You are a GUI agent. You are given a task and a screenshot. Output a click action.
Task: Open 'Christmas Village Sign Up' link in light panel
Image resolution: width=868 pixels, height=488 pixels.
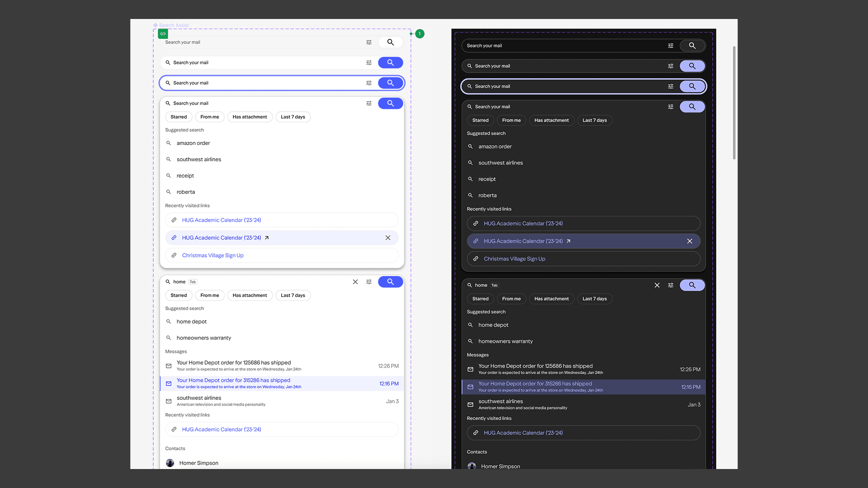click(212, 256)
